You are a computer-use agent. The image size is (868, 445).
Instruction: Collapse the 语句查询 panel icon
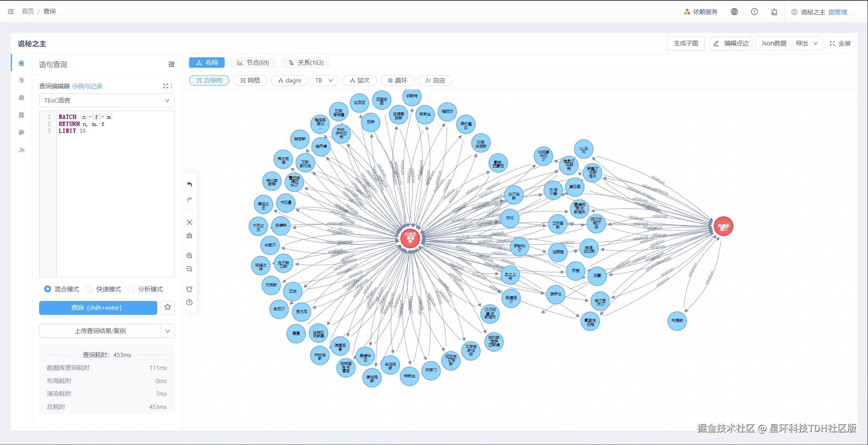pyautogui.click(x=172, y=64)
